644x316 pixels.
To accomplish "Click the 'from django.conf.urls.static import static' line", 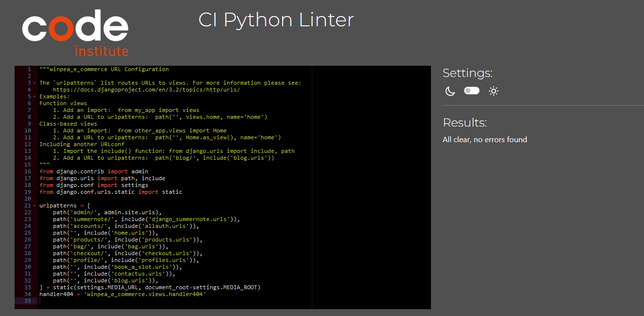I will 111,192.
